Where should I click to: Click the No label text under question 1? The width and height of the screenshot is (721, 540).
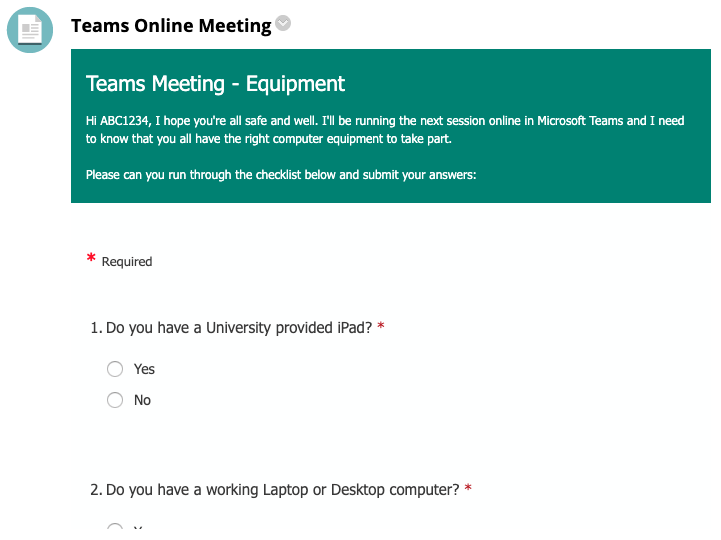tap(143, 400)
